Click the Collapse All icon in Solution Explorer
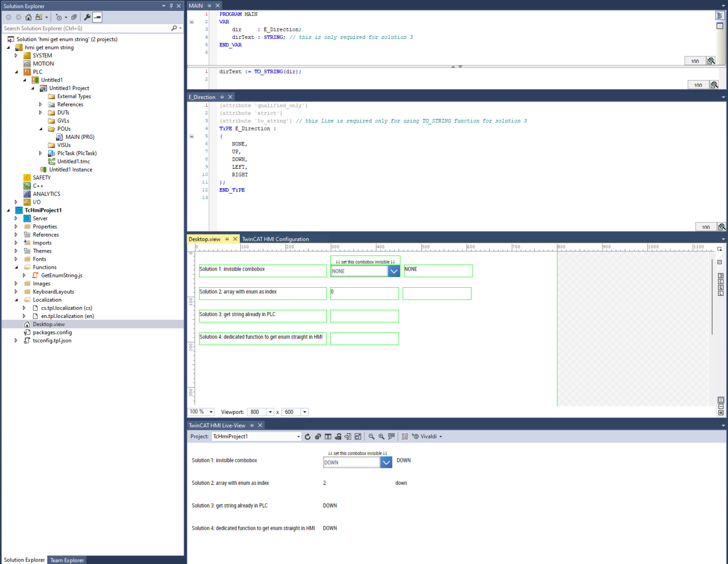This screenshot has width=728, height=564. pyautogui.click(x=74, y=17)
